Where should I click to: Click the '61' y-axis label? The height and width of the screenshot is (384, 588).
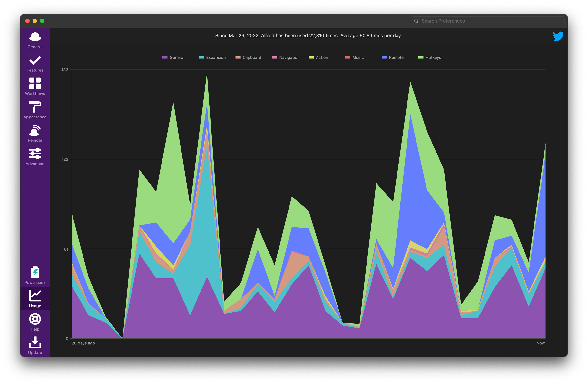(x=66, y=249)
